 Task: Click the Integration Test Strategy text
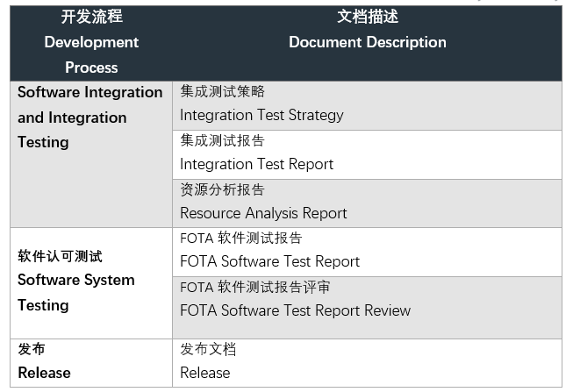coord(261,115)
